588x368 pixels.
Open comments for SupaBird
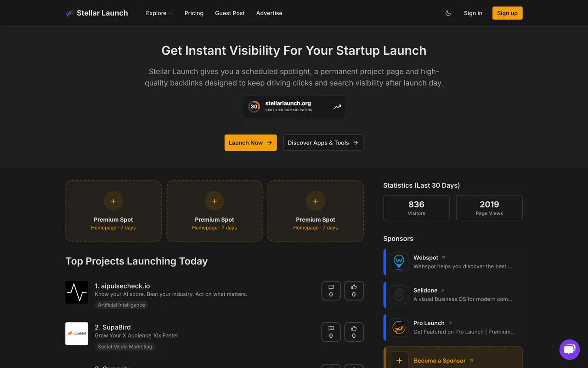click(331, 332)
